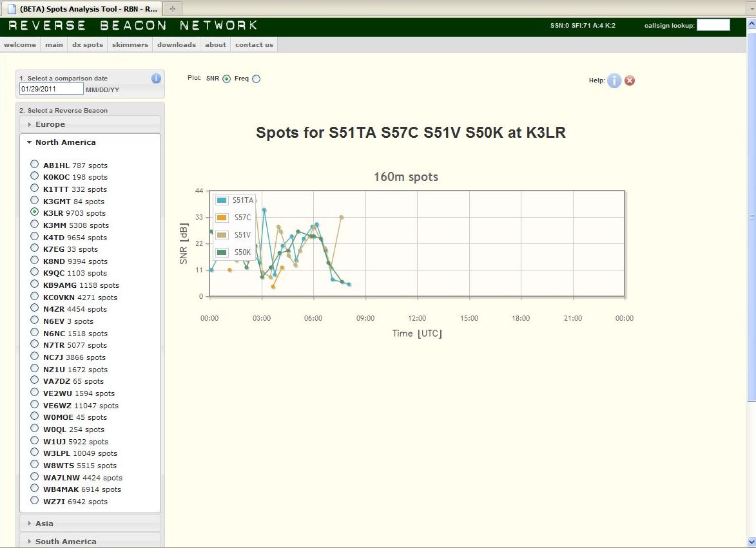
Task: Go to the skimmers page
Action: 130,44
